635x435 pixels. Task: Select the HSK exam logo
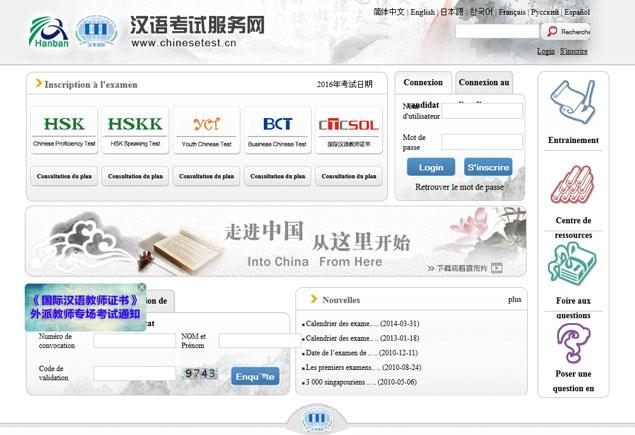click(64, 130)
